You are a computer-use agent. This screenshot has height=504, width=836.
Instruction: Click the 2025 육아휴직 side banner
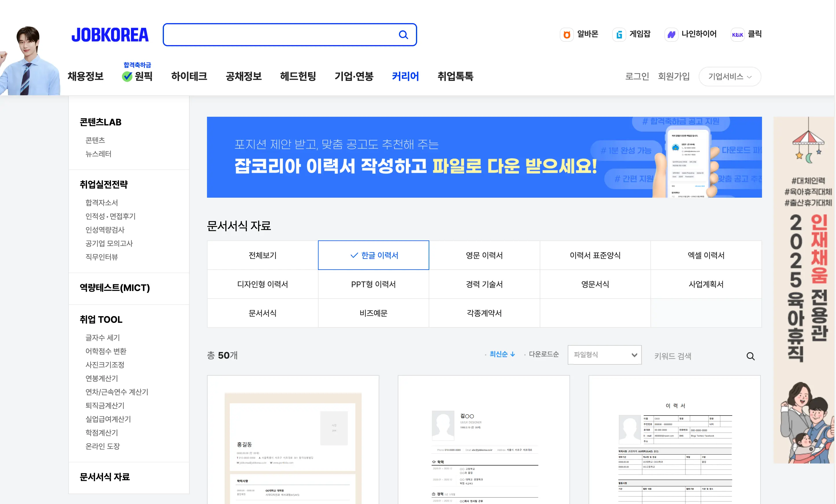click(804, 290)
